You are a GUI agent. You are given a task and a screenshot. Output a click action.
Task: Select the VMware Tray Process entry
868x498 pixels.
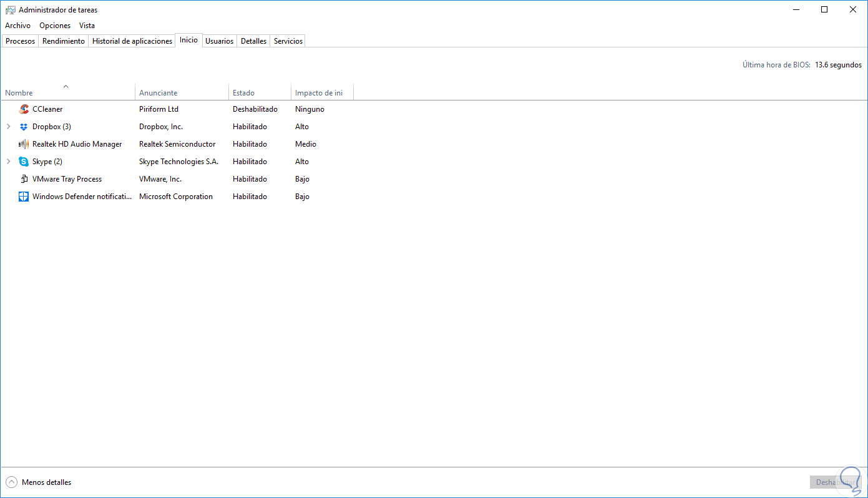point(67,179)
